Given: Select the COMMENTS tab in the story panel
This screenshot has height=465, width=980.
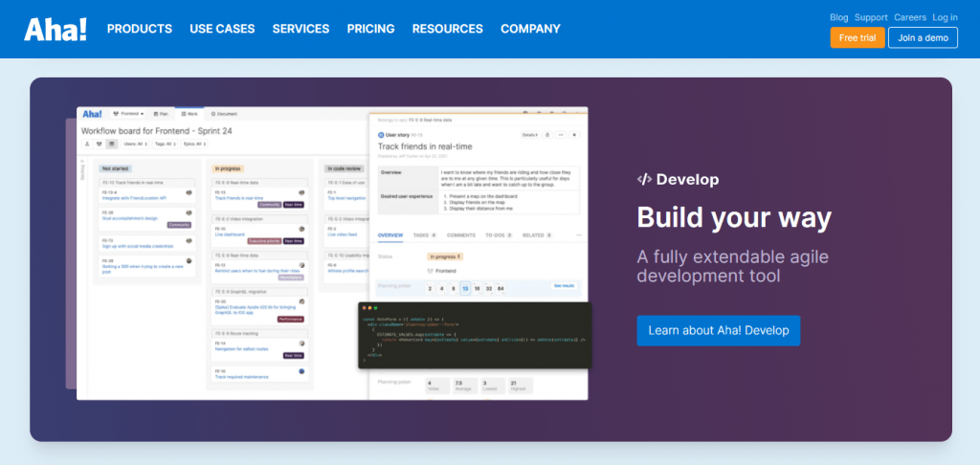Looking at the screenshot, I should 461,235.
